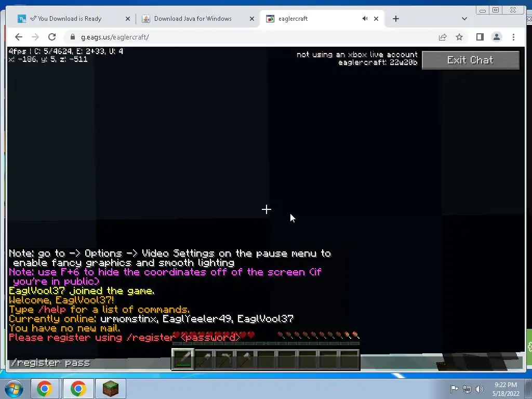Click the Exit Chat button
Image resolution: width=532 pixels, height=399 pixels.
coord(470,60)
